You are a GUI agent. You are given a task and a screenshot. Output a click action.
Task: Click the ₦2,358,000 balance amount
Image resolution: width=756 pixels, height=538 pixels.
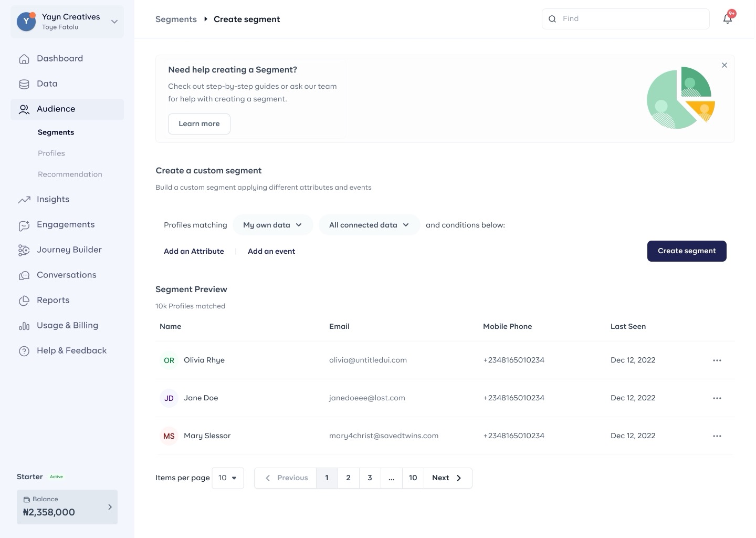point(49,512)
